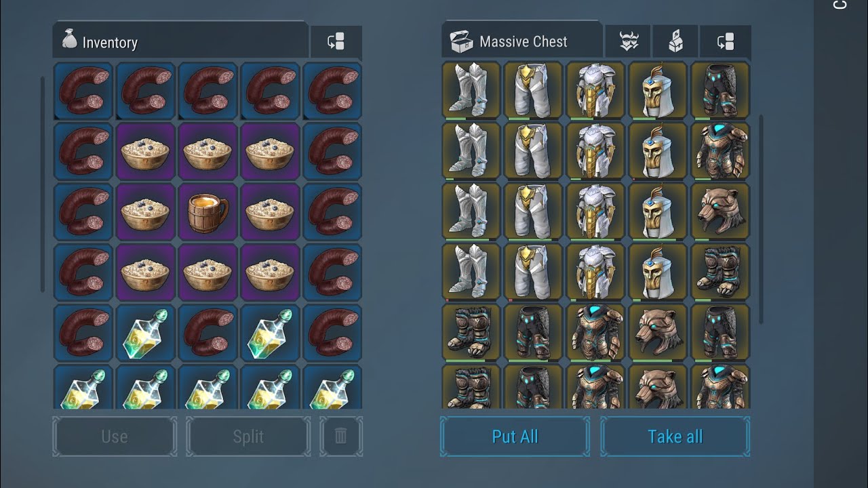The height and width of the screenshot is (488, 868).
Task: Click the Put All button
Action: (515, 436)
